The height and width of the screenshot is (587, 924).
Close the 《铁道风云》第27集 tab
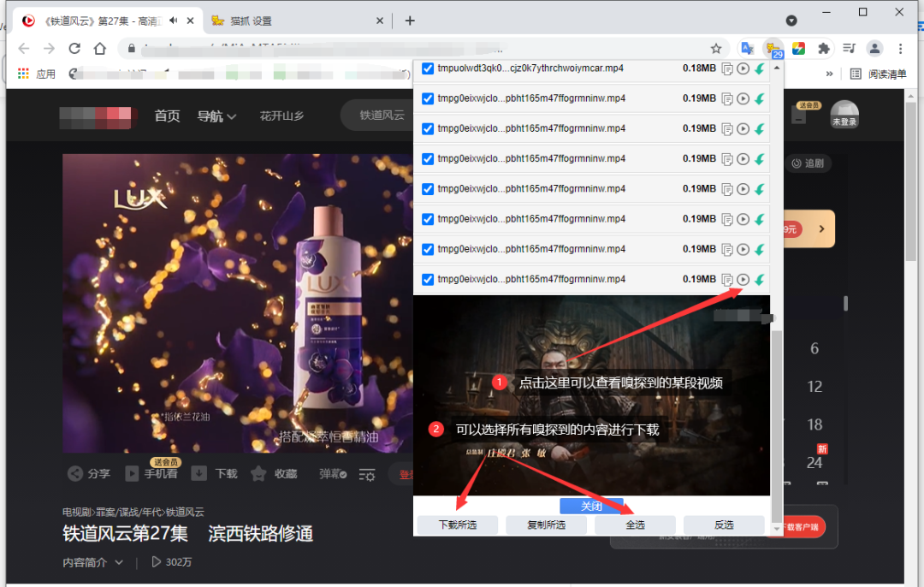[x=190, y=21]
